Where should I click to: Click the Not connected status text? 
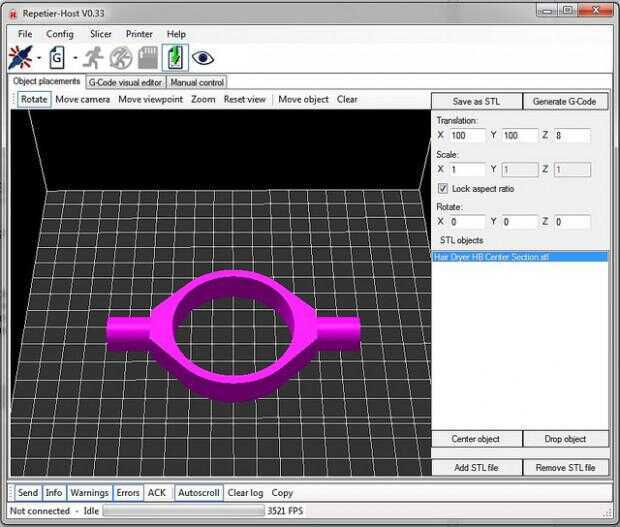40,511
